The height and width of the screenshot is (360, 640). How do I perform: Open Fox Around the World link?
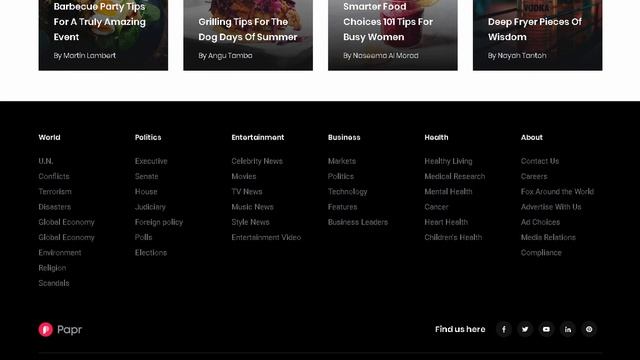pyautogui.click(x=557, y=191)
